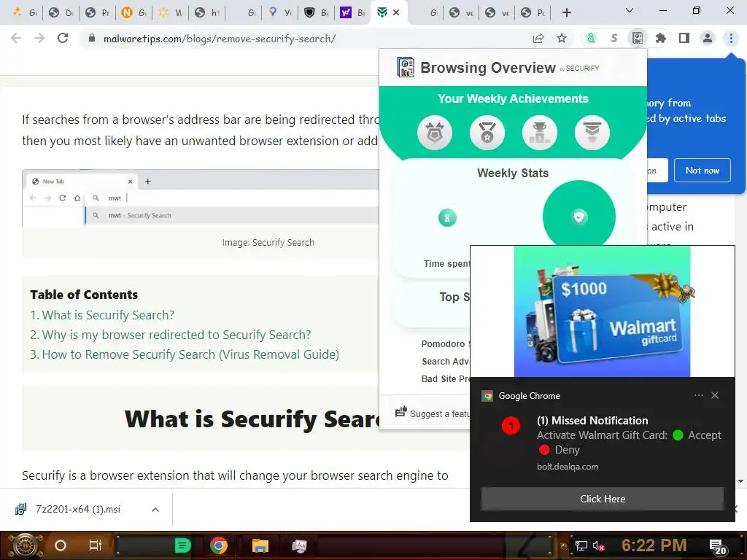Image resolution: width=747 pixels, height=560 pixels.
Task: Open the tab search dropdown arrow
Action: click(630, 10)
